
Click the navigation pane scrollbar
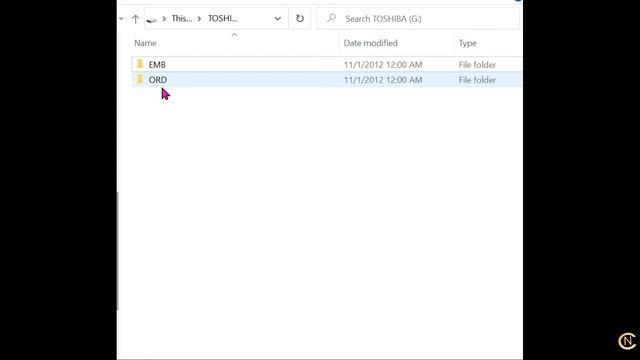[118, 251]
